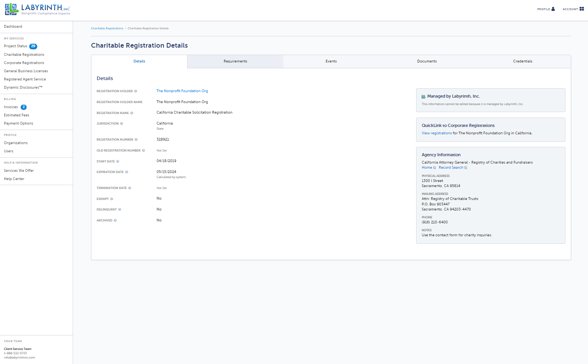This screenshot has width=588, height=364.
Task: Switch to the Requirements tab
Action: click(x=235, y=61)
